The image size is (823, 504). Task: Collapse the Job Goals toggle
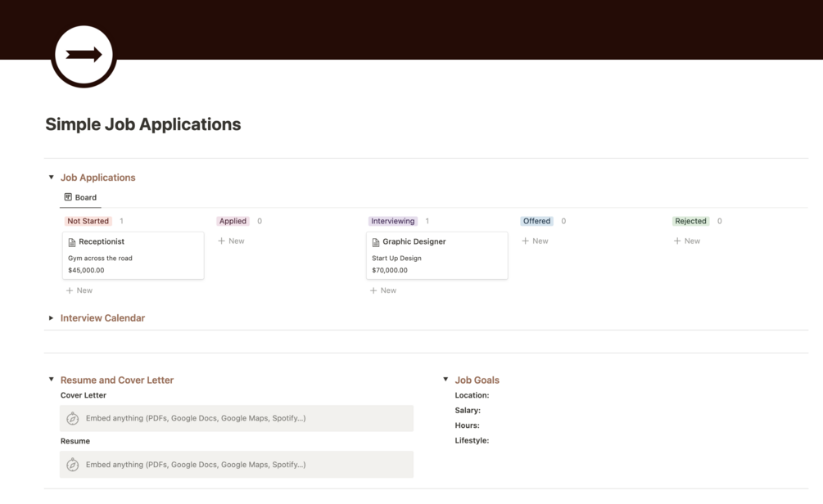click(x=445, y=380)
